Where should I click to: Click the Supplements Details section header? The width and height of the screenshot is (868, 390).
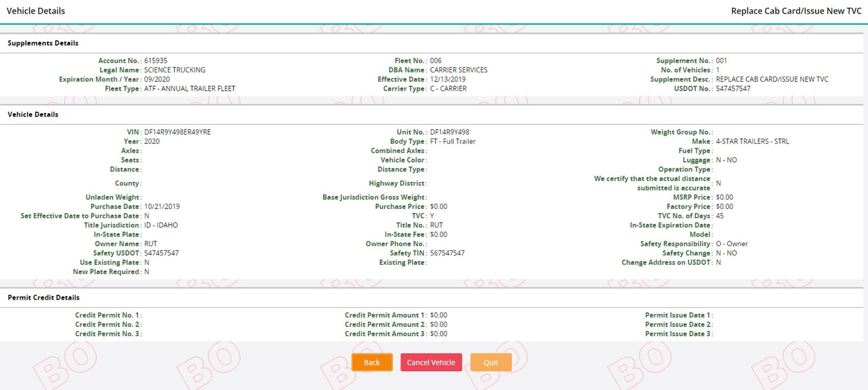pyautogui.click(x=43, y=43)
